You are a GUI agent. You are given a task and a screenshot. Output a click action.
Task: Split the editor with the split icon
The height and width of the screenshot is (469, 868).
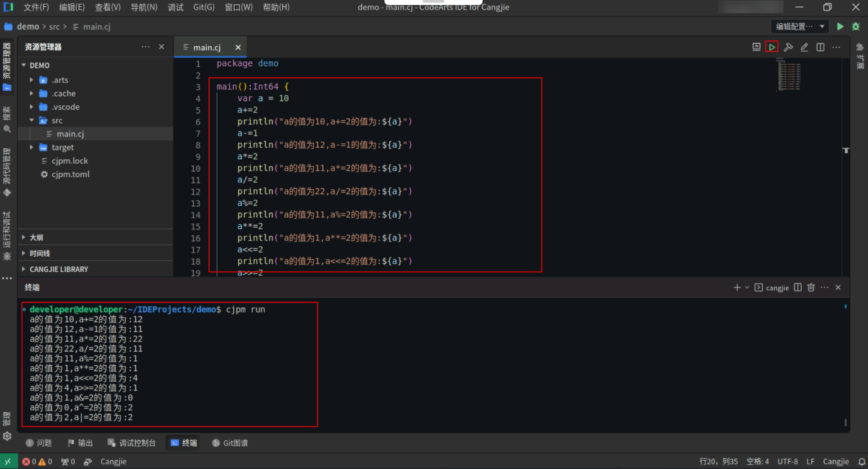[820, 47]
